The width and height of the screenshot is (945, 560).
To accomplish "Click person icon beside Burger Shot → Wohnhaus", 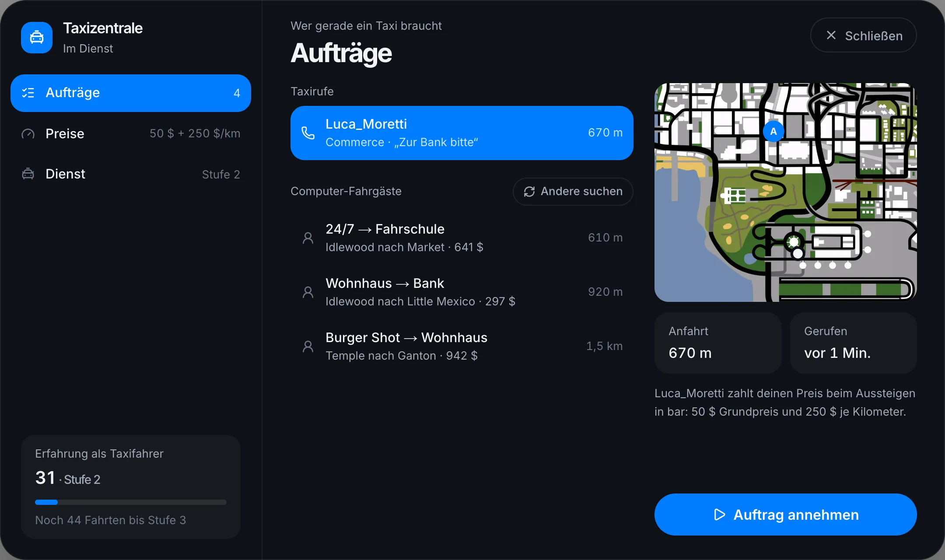I will (308, 346).
